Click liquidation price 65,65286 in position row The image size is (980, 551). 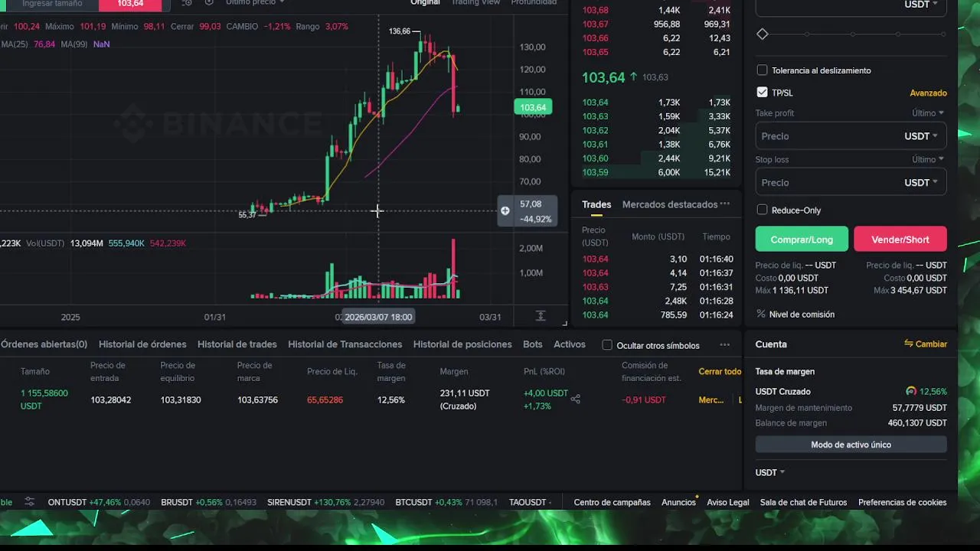325,399
